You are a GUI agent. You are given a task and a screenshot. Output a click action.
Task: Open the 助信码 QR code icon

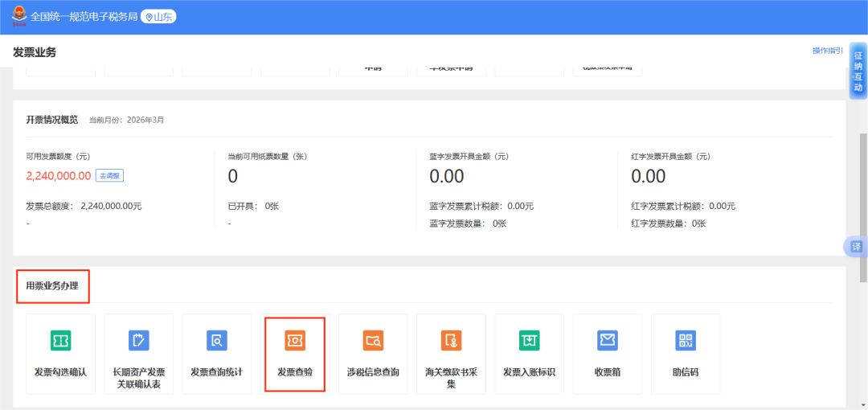coord(686,341)
